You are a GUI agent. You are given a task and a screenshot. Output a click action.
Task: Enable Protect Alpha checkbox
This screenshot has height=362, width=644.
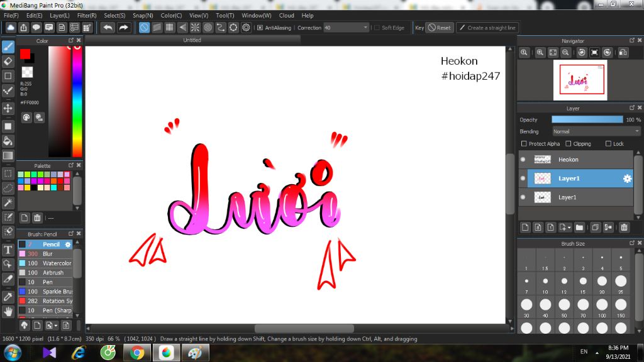click(x=524, y=144)
